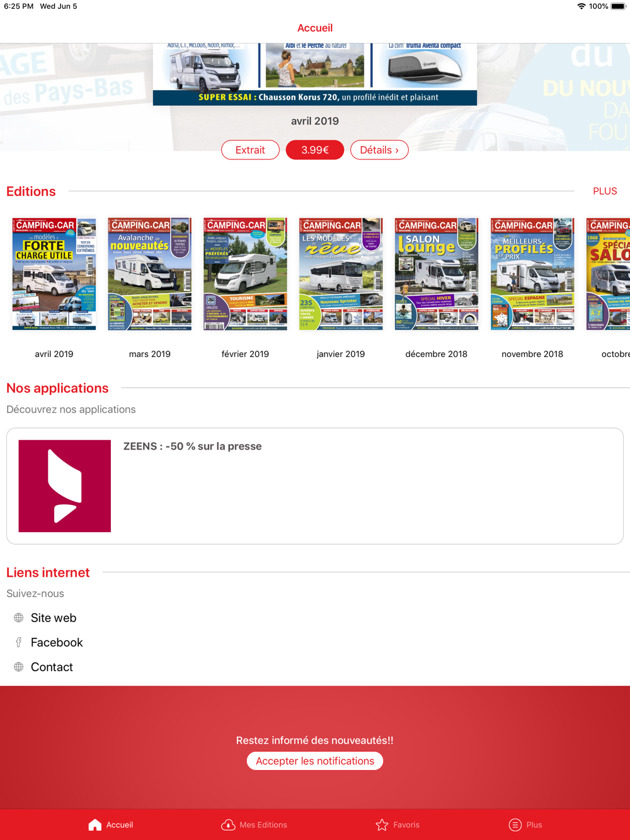
Task: Open the avril 2019 magazine cover
Action: 54,274
